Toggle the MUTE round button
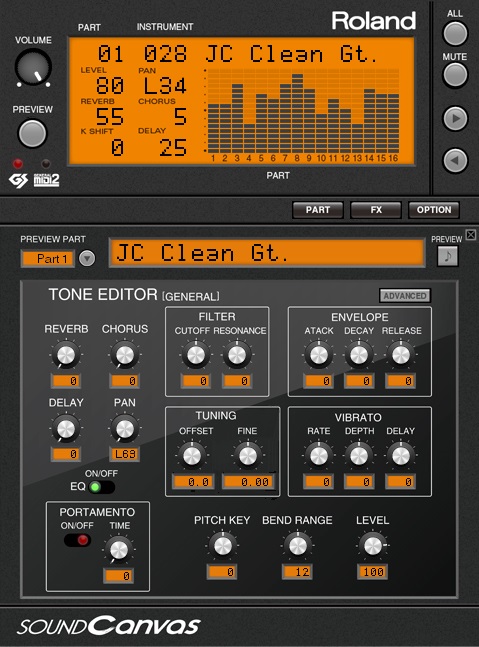 (455, 75)
